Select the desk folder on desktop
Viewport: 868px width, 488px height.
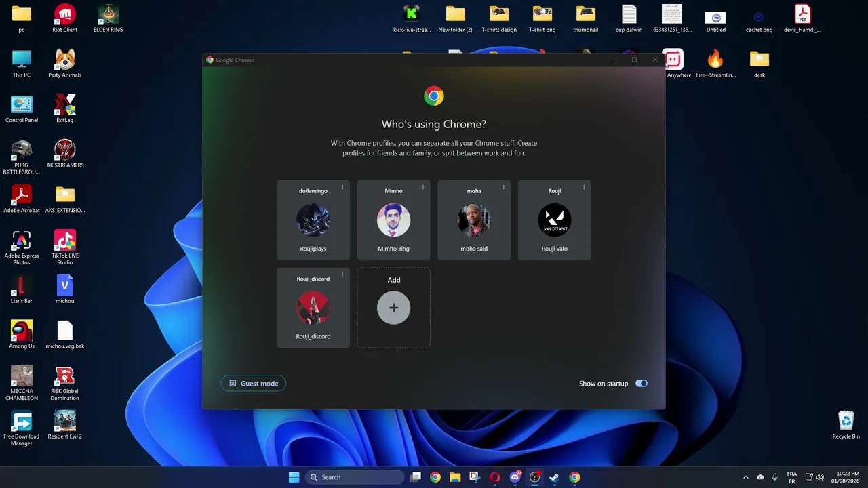759,64
